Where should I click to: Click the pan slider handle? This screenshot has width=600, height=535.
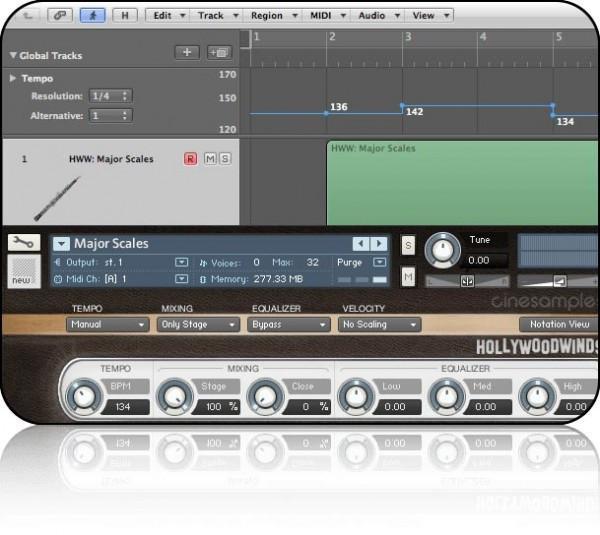(467, 281)
